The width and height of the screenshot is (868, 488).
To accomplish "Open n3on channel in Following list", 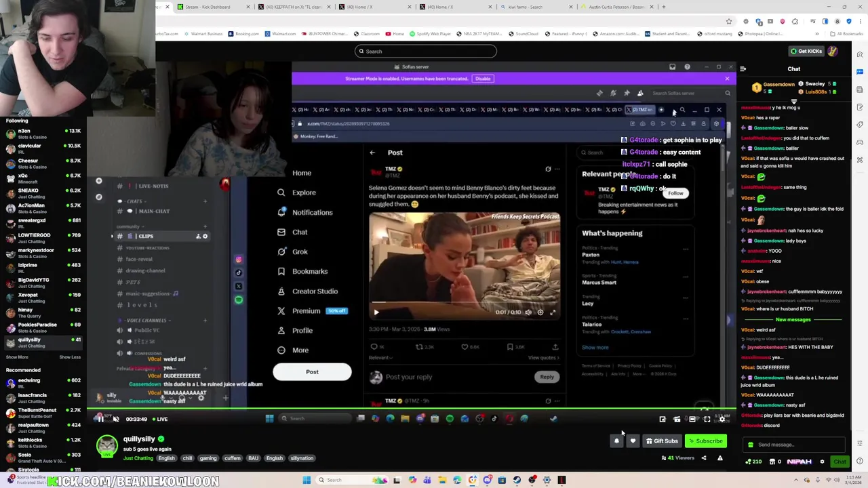I will [43, 134].
